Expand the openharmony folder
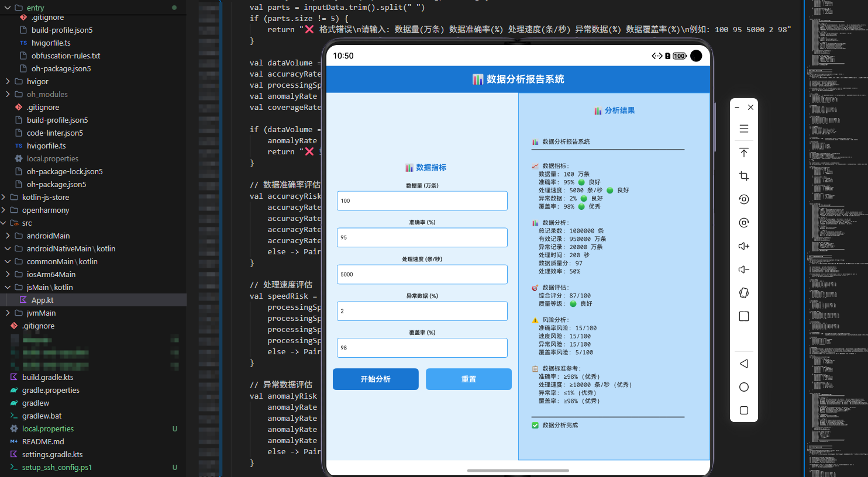The image size is (868, 477). pos(4,210)
